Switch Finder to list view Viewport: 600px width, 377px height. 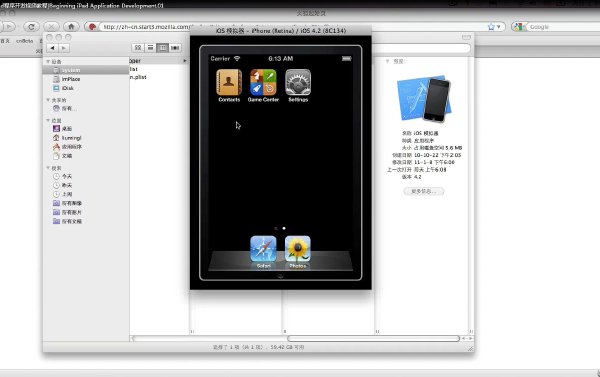[150, 47]
